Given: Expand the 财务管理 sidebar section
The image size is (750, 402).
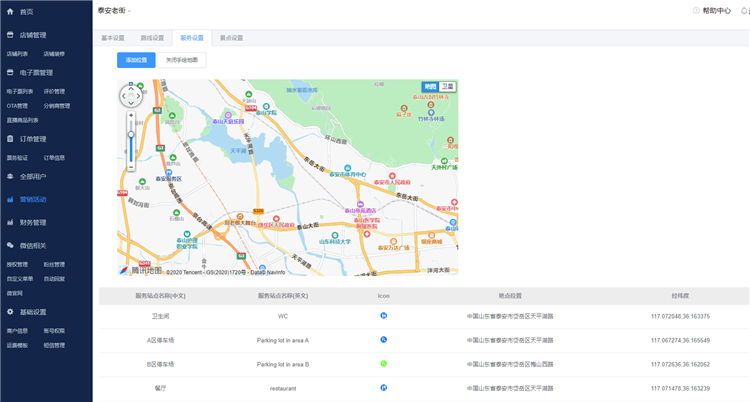Looking at the screenshot, I should coord(32,222).
